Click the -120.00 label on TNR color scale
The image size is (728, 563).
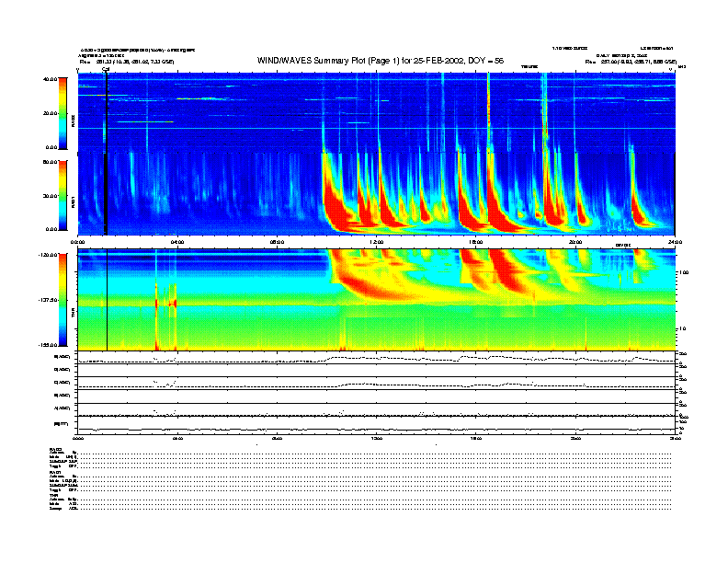point(48,255)
